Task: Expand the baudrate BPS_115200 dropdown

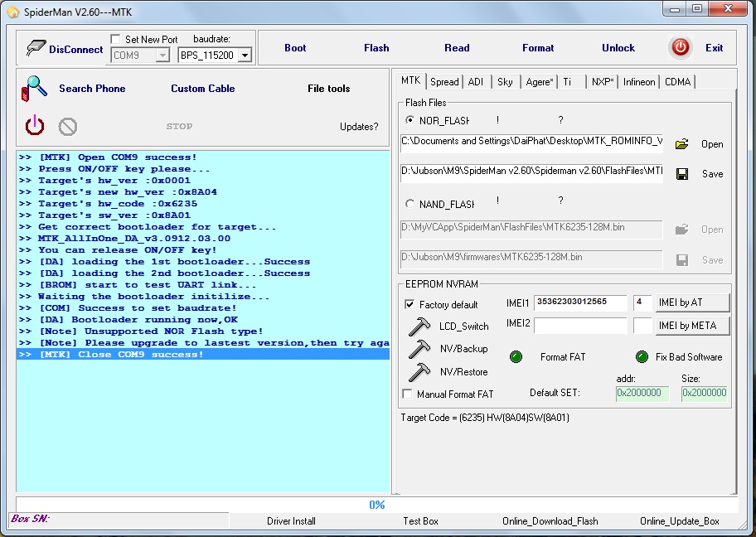Action: coord(245,56)
